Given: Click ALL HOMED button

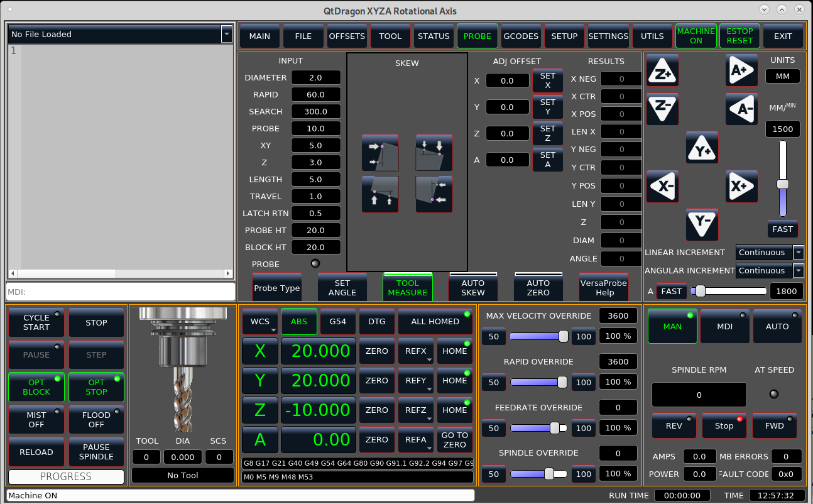Looking at the screenshot, I should 435,322.
